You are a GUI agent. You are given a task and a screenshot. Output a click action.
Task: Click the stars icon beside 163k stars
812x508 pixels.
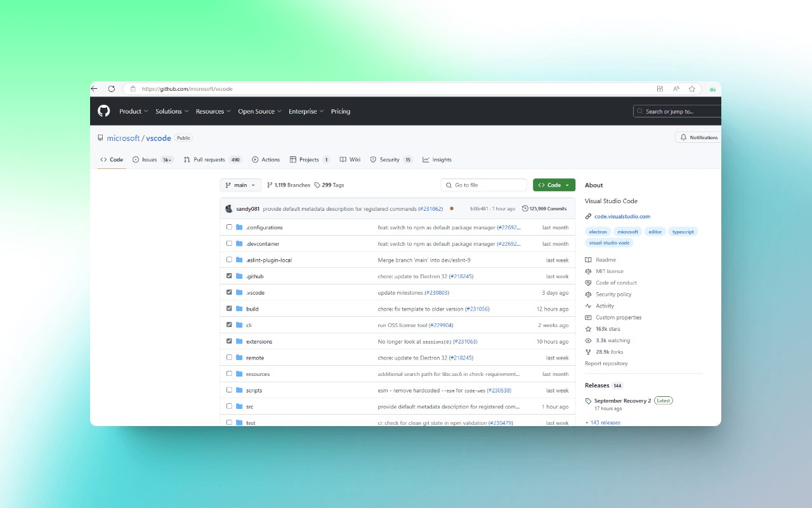coord(589,329)
